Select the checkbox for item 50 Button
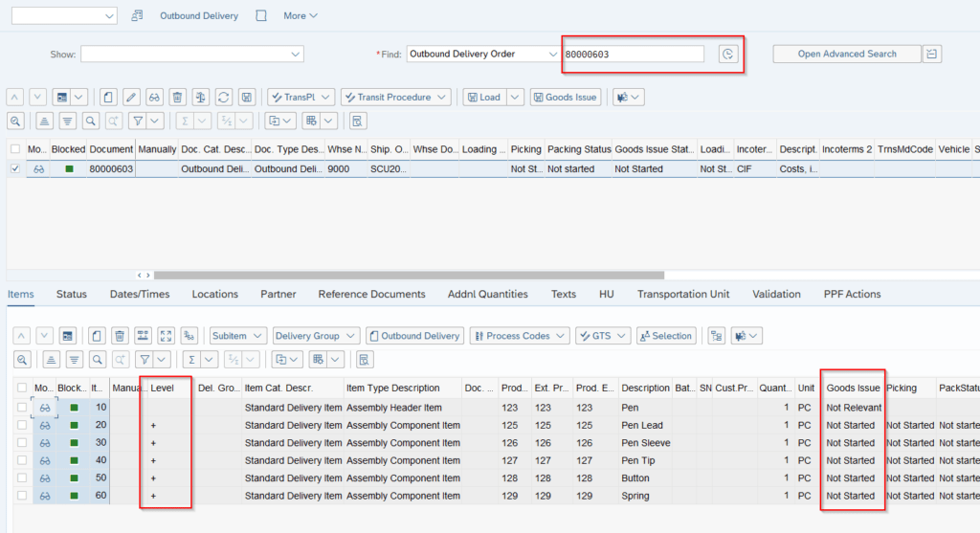The height and width of the screenshot is (533, 980). click(x=22, y=478)
